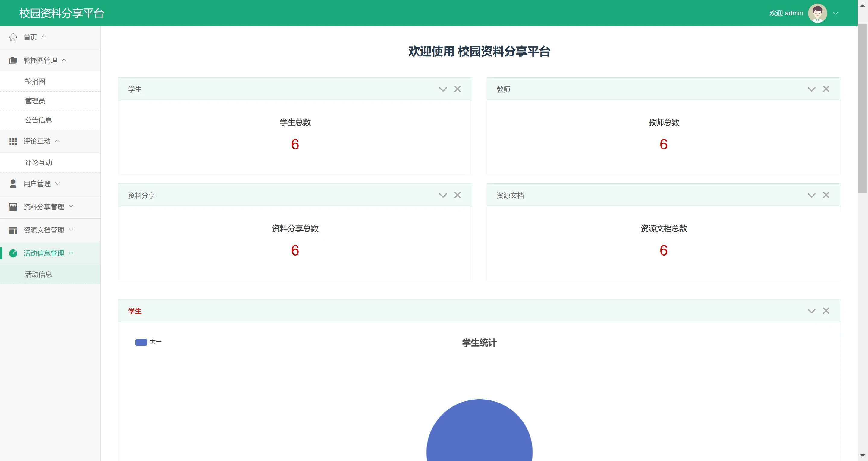The height and width of the screenshot is (461, 868).
Task: Click the 校园资料分享平台 header title
Action: click(62, 14)
